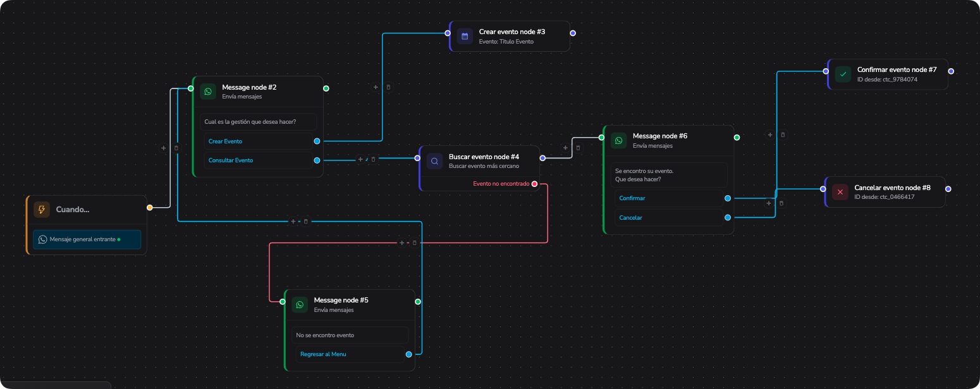Click the calendar icon on Crear evento node #3
This screenshot has width=980, height=389.
point(465,36)
